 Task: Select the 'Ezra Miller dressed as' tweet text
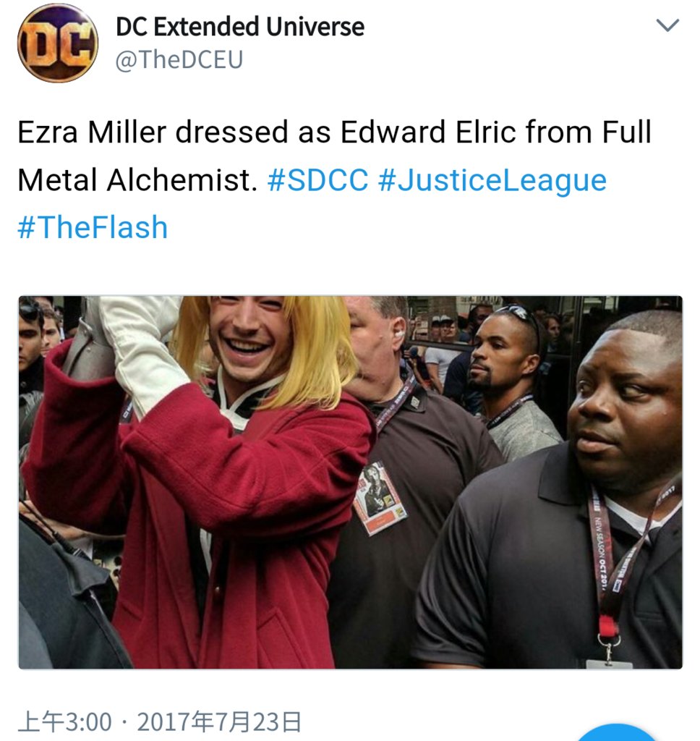[x=174, y=132]
